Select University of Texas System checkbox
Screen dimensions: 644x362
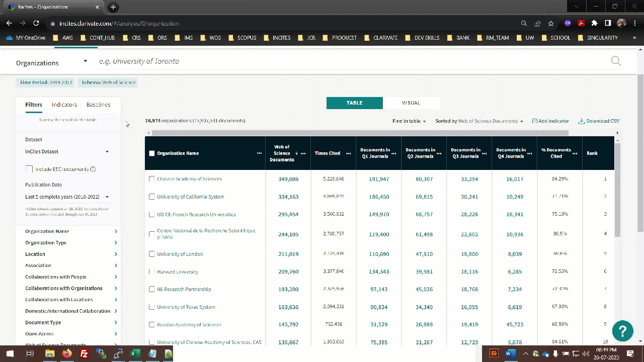point(152,307)
